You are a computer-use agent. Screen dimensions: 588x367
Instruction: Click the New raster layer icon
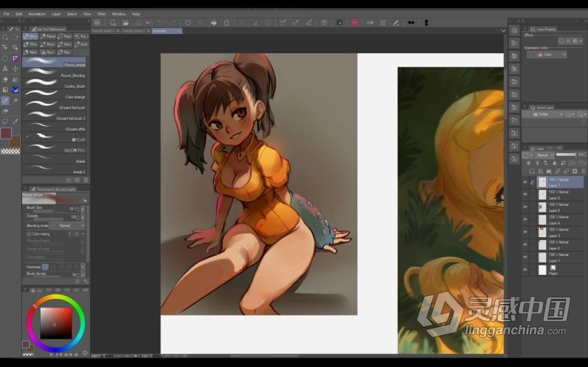531,171
